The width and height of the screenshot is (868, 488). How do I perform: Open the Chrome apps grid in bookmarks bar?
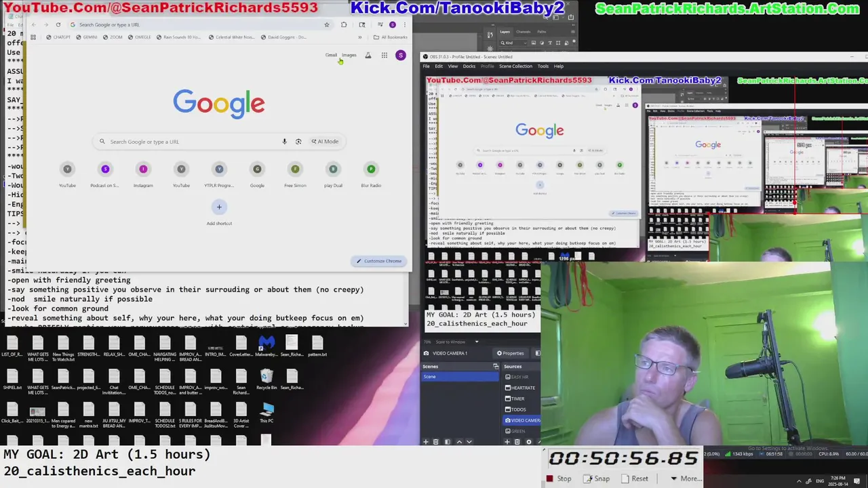pos(33,37)
